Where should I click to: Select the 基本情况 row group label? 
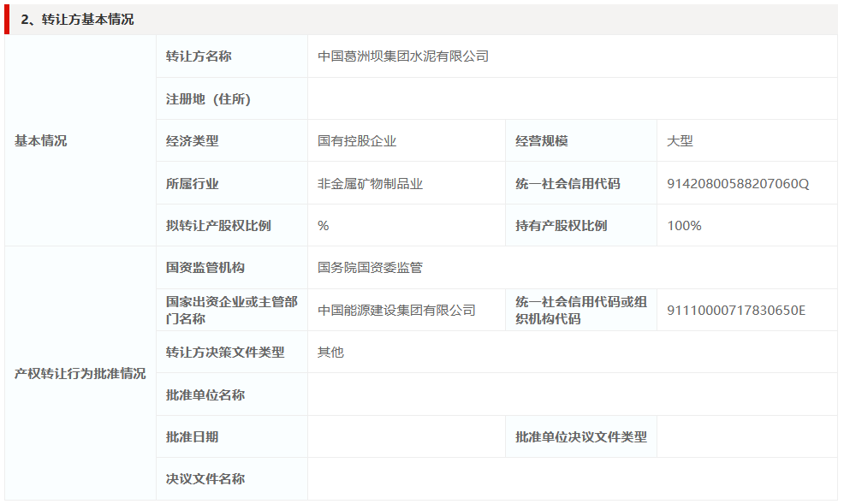41,141
